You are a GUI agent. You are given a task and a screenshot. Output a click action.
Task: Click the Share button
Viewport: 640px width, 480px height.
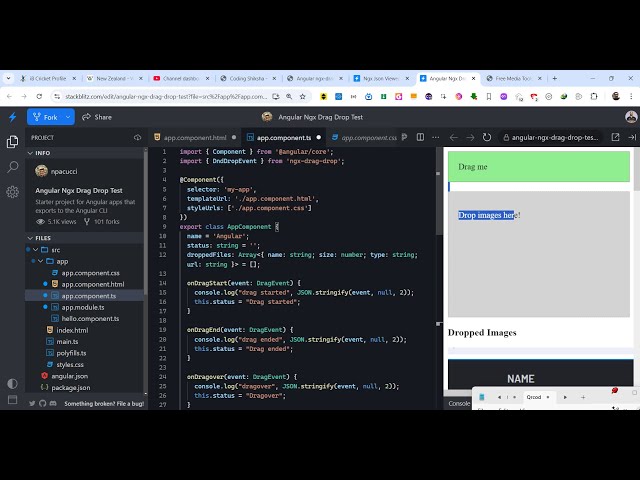(x=97, y=117)
